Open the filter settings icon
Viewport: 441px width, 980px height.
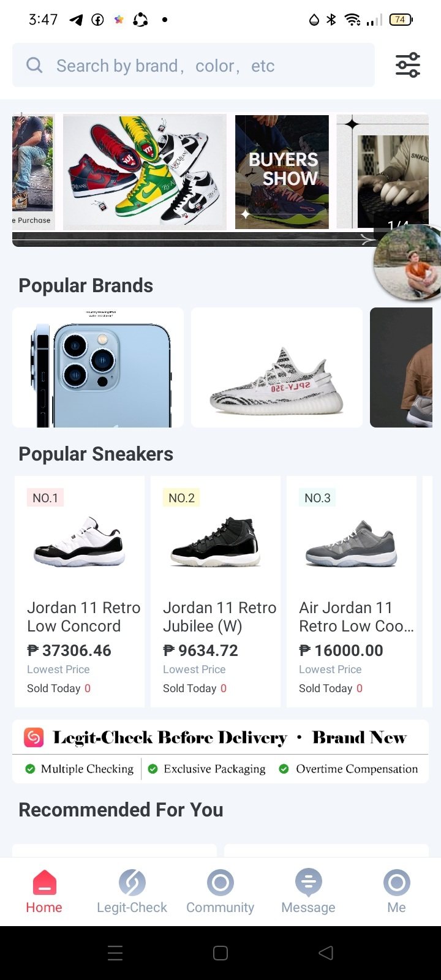click(407, 65)
